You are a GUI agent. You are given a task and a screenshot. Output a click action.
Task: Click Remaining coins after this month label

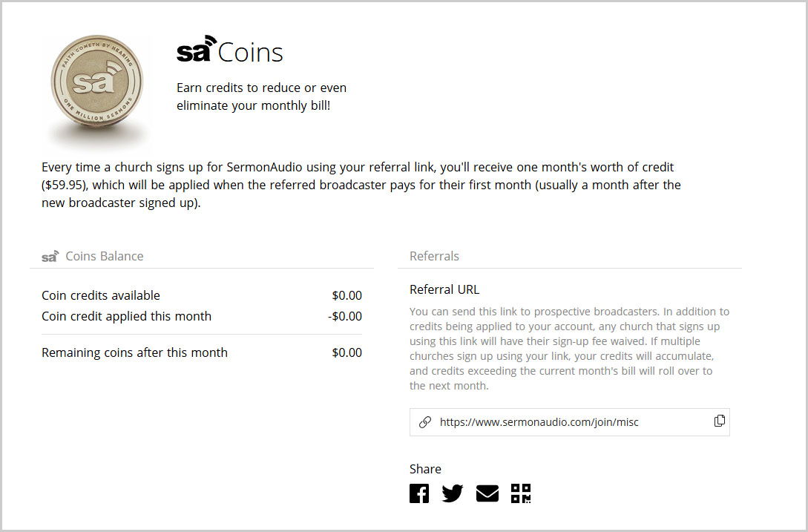[x=134, y=352]
